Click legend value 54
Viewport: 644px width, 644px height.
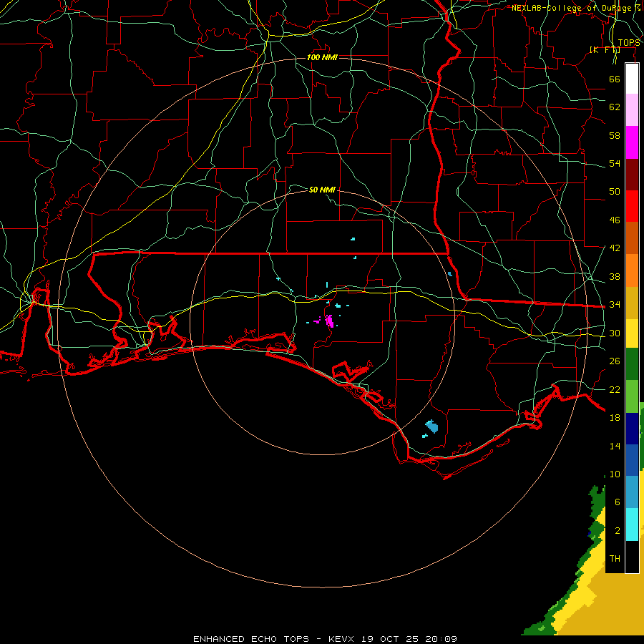615,163
